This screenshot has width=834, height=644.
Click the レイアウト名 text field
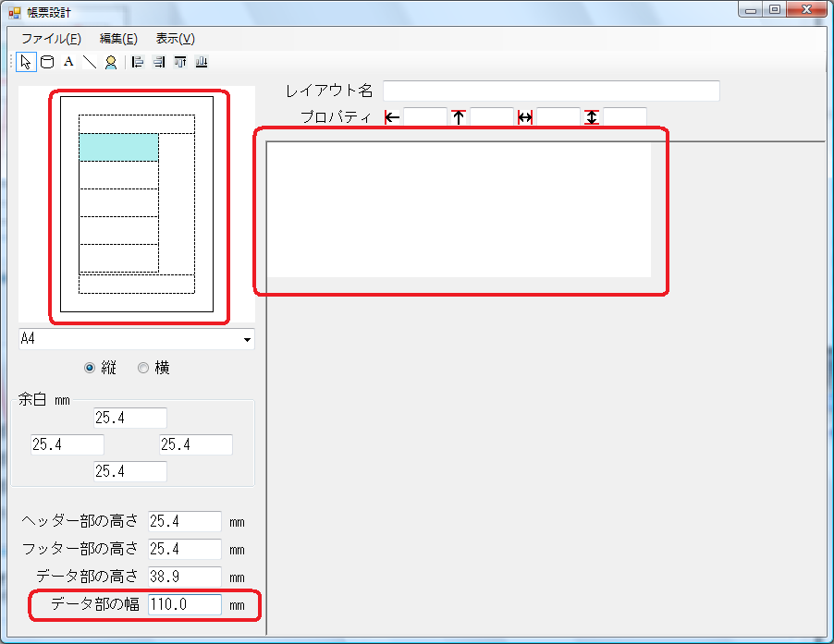coord(550,91)
